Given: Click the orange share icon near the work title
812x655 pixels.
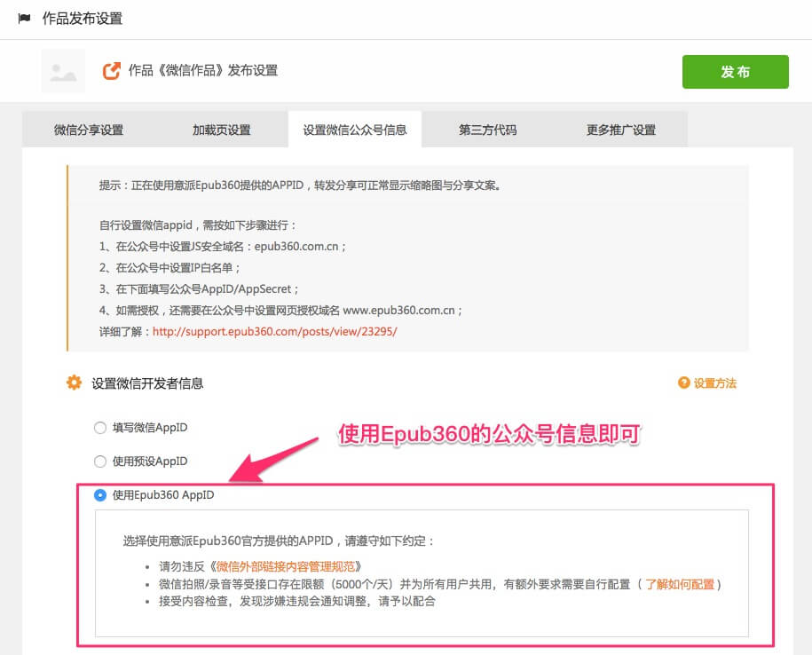Looking at the screenshot, I should click(x=112, y=71).
